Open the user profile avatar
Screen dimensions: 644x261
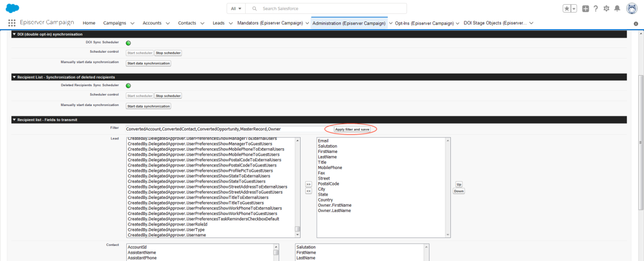631,8
